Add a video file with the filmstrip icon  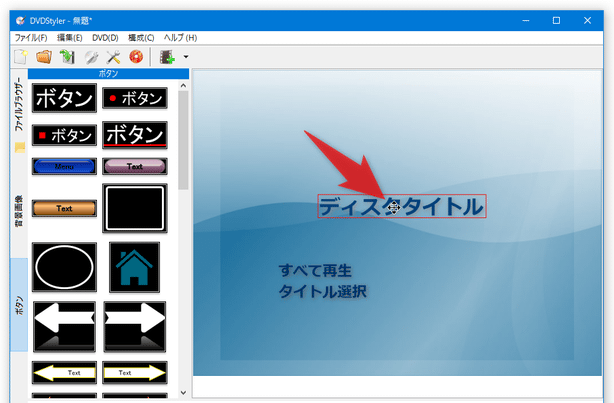click(x=167, y=57)
